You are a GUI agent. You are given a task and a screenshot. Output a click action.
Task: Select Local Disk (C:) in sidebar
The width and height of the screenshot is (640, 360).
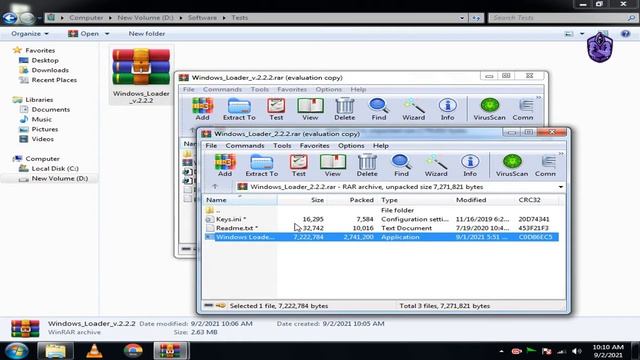click(x=55, y=169)
